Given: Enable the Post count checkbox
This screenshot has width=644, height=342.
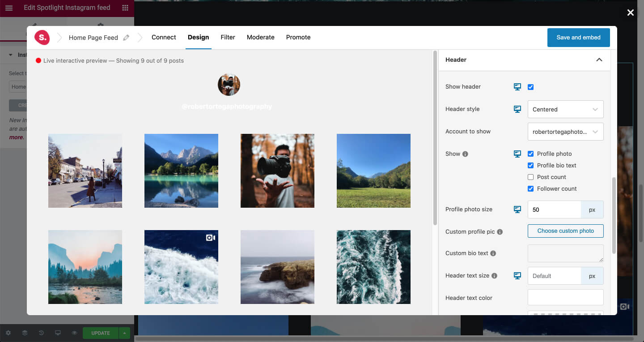Looking at the screenshot, I should point(531,177).
